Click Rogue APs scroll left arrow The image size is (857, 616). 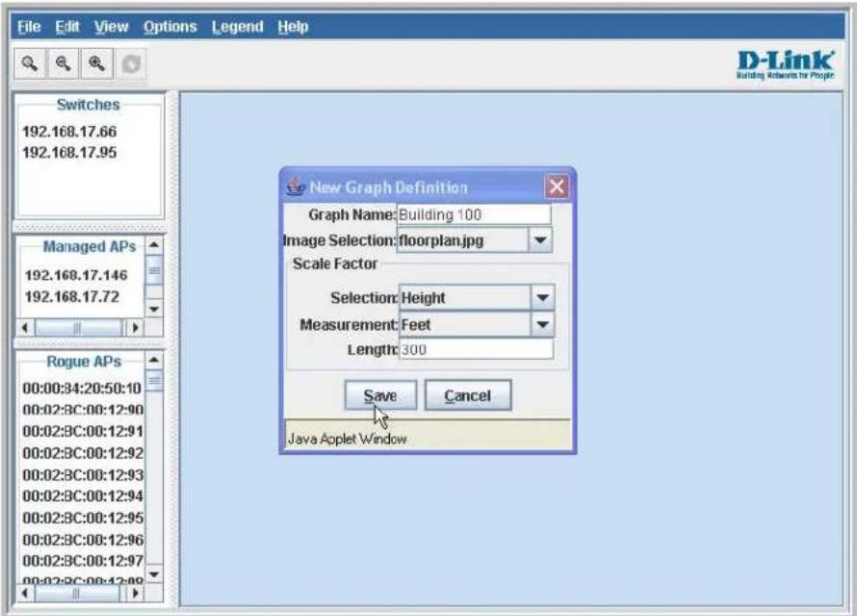click(25, 593)
